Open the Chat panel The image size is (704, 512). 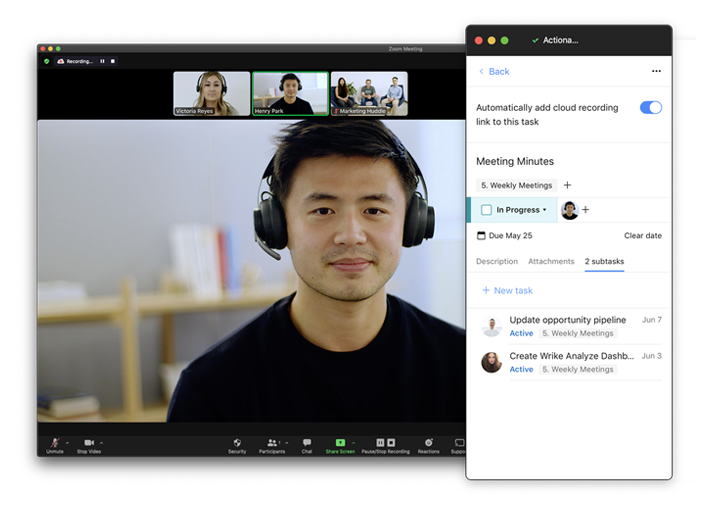(x=307, y=446)
